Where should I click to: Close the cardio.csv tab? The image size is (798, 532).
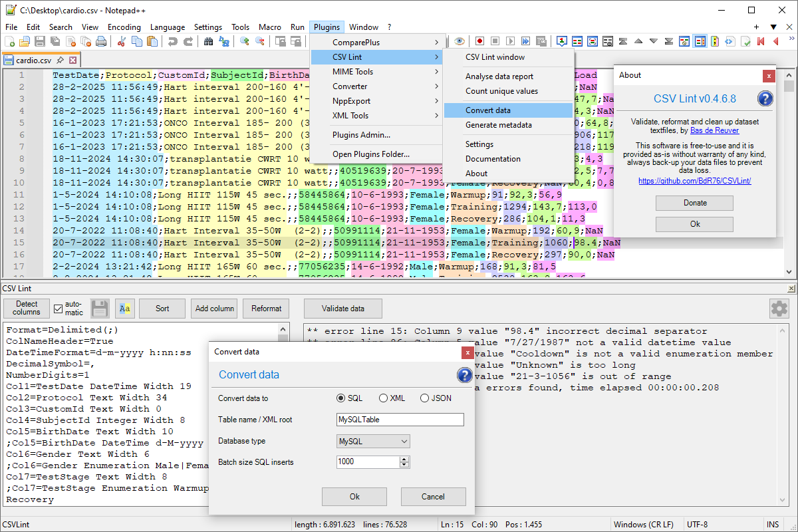pyautogui.click(x=73, y=60)
